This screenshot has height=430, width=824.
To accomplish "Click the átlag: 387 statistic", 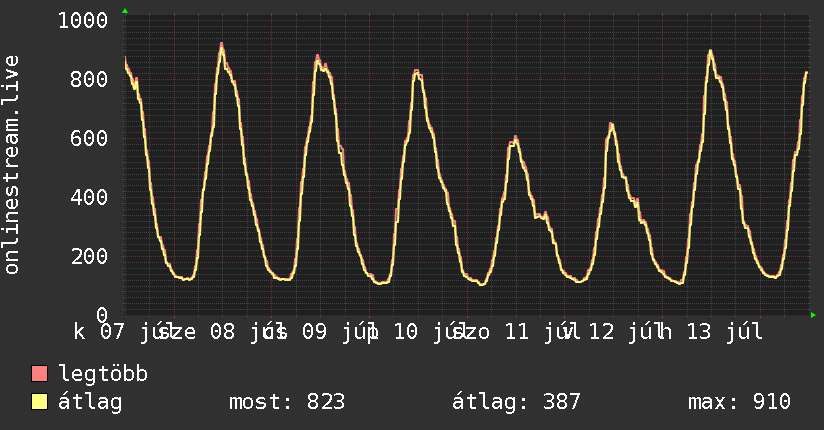I will click(x=516, y=402).
